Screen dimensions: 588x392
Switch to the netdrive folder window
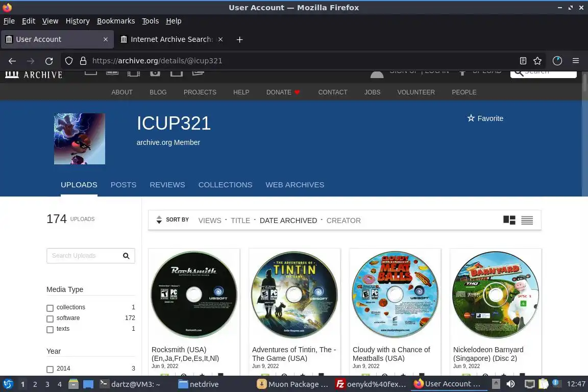click(199, 384)
